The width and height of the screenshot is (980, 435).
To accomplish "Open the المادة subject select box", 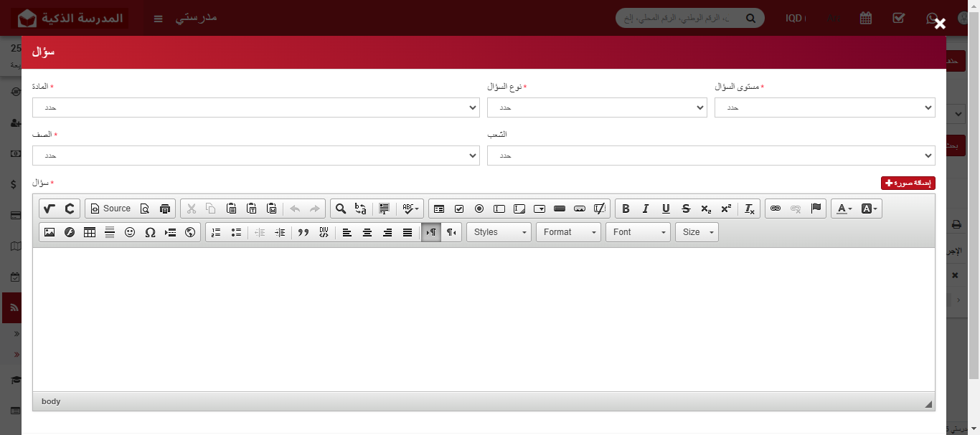I will click(255, 107).
